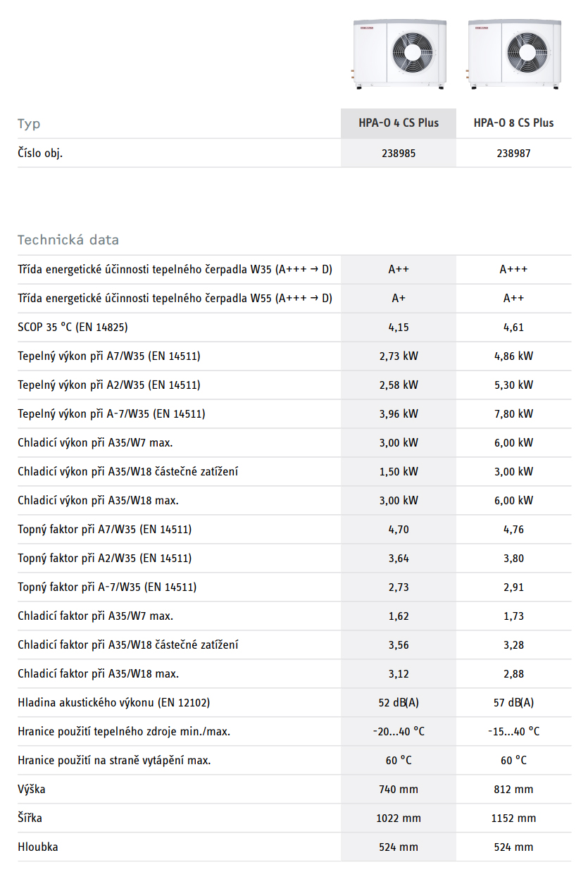Click the Technická data section heading
The width and height of the screenshot is (588, 872).
(68, 240)
